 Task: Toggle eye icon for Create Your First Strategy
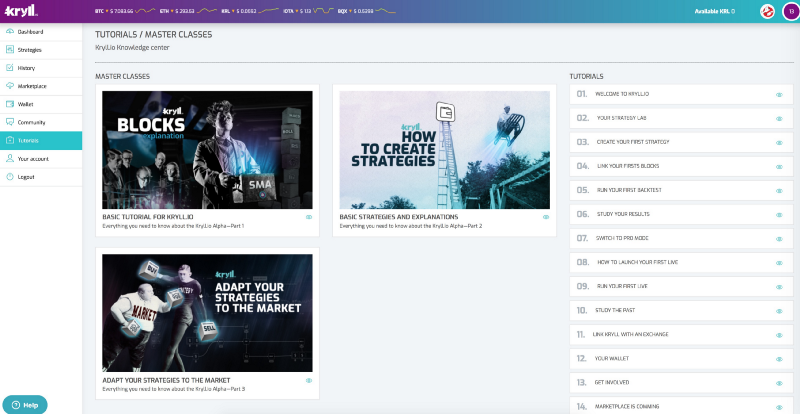(x=779, y=142)
